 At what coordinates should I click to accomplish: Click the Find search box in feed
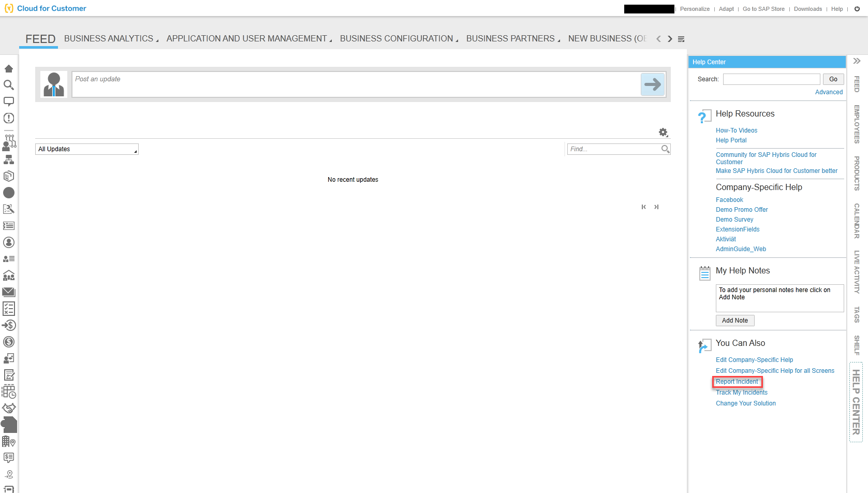tap(614, 149)
